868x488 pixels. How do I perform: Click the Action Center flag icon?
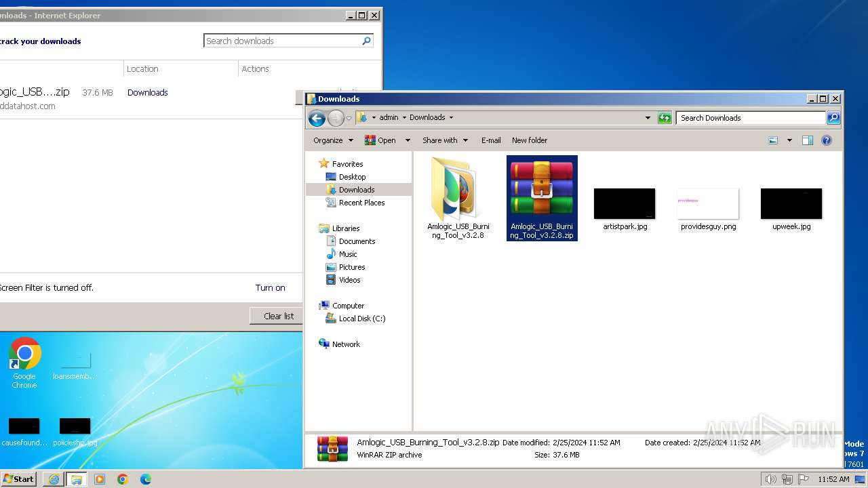coord(804,479)
